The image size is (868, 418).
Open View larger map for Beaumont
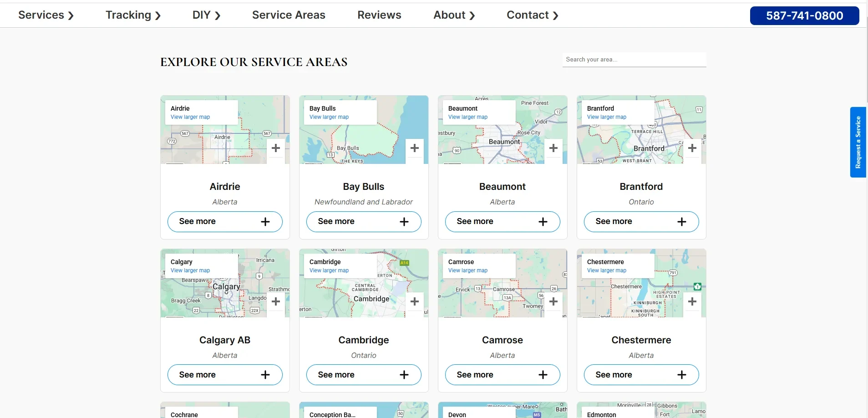pyautogui.click(x=468, y=117)
